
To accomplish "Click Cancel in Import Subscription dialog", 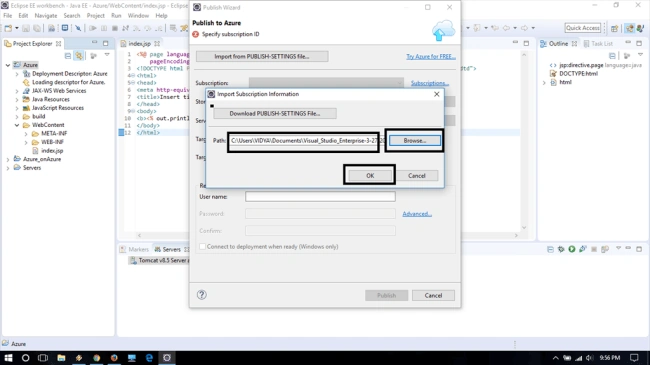I will coord(417,175).
